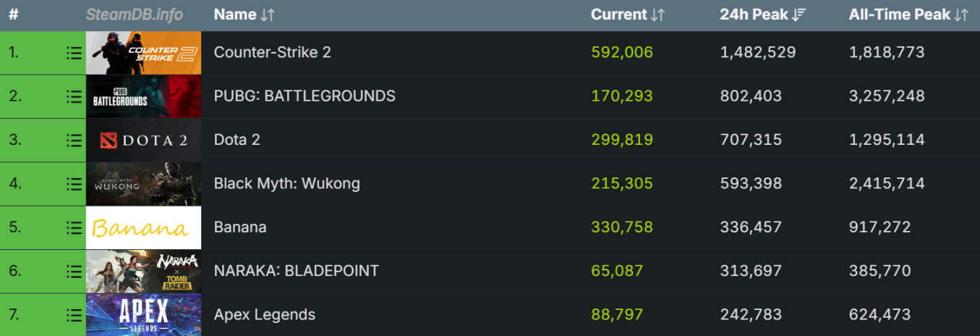Click the list icon beside Counter-Strike 2
980x336 pixels.
[73, 53]
